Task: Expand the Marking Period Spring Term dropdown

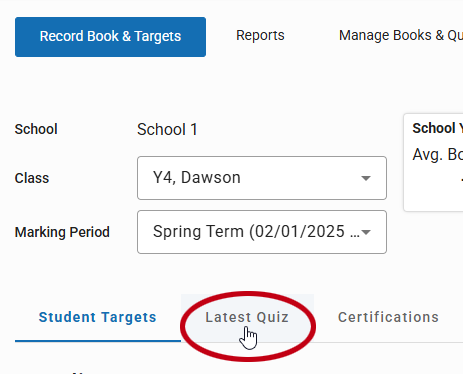Action: 262,232
